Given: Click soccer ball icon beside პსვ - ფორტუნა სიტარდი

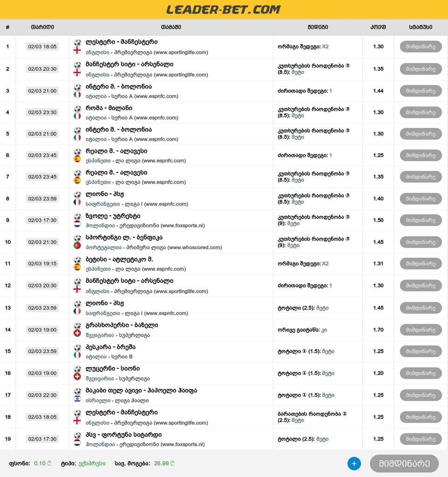Looking at the screenshot, I should pos(77,436).
